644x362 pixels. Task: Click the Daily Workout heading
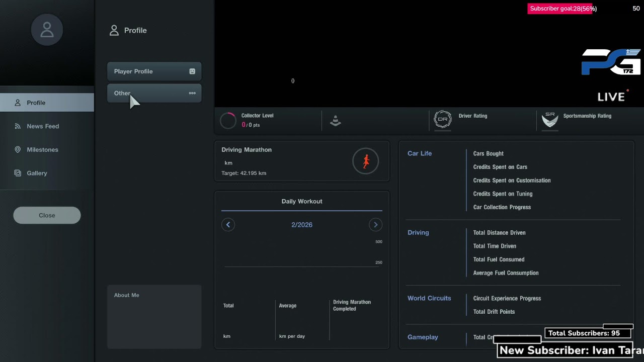tap(302, 201)
